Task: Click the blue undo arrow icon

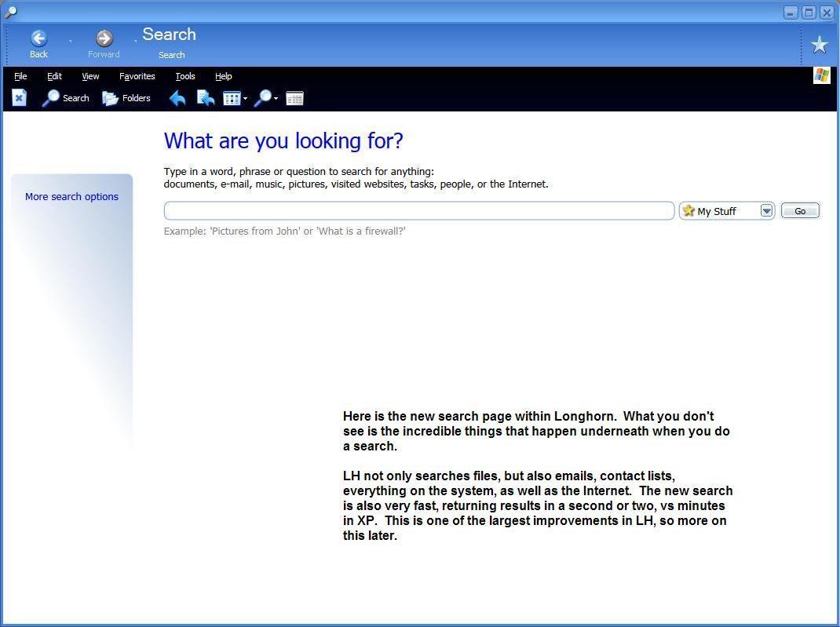Action: click(x=177, y=98)
